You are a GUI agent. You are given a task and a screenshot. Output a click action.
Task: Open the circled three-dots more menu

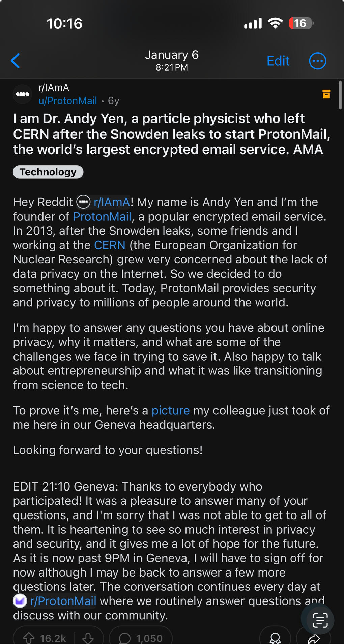[x=317, y=61]
